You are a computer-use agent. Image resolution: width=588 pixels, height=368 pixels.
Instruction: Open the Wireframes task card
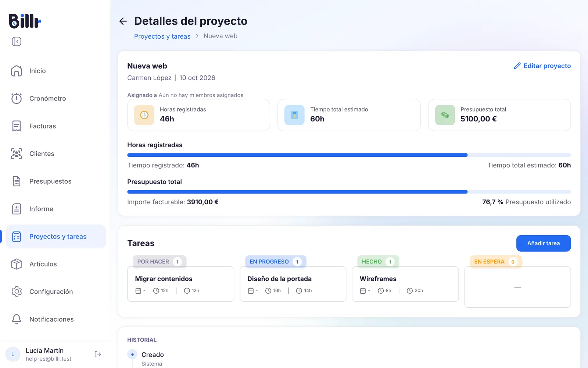pos(405,284)
